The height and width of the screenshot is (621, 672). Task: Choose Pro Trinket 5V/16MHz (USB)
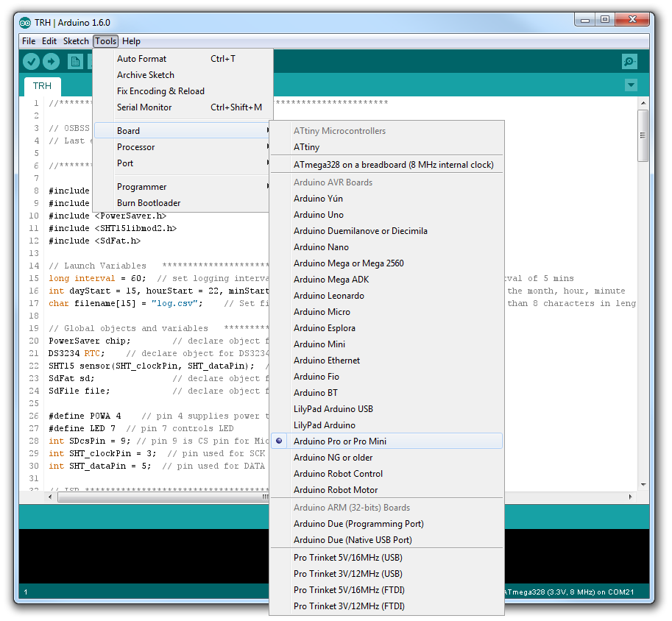tap(386, 558)
